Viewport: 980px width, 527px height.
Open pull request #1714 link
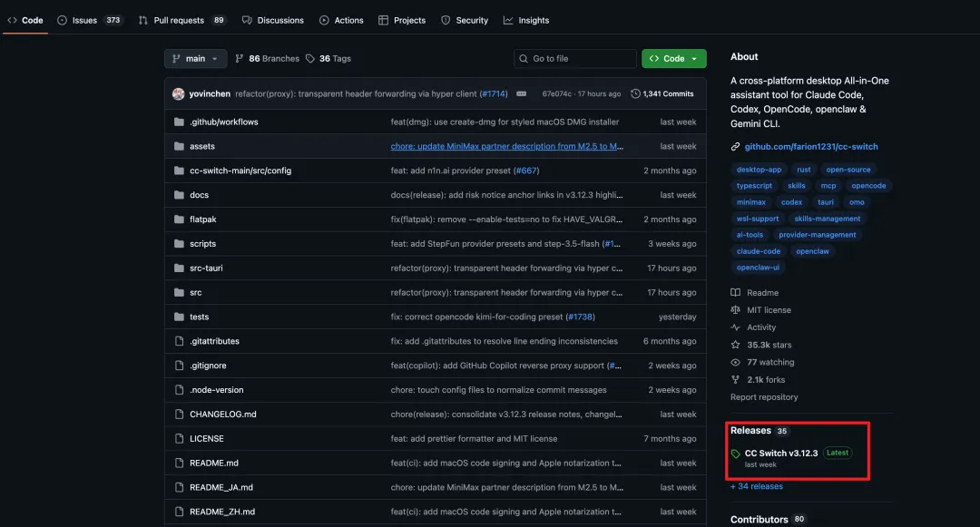click(x=493, y=93)
